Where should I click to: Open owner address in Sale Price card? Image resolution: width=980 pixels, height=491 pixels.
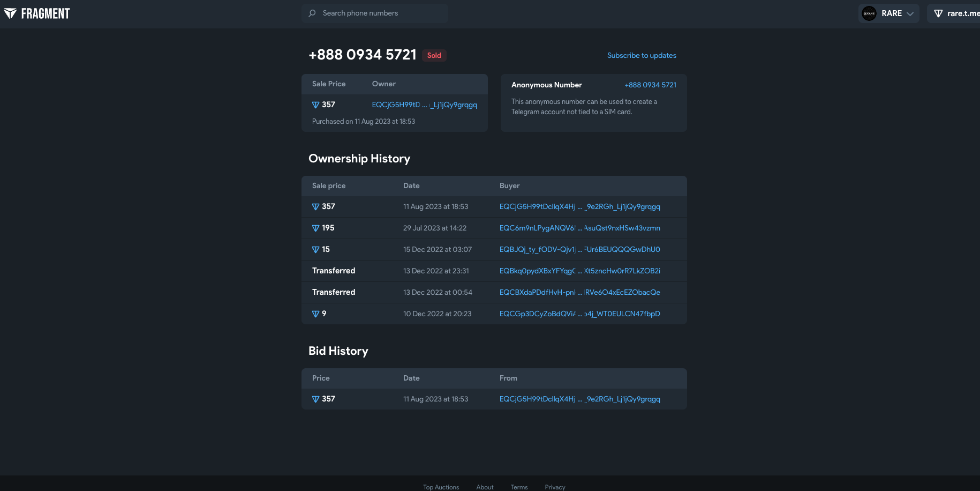click(x=425, y=105)
